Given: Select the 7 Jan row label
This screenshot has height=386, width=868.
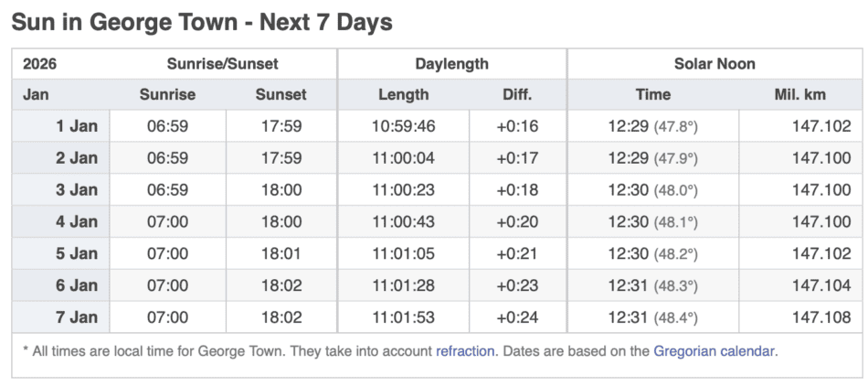Looking at the screenshot, I should pyautogui.click(x=76, y=317).
